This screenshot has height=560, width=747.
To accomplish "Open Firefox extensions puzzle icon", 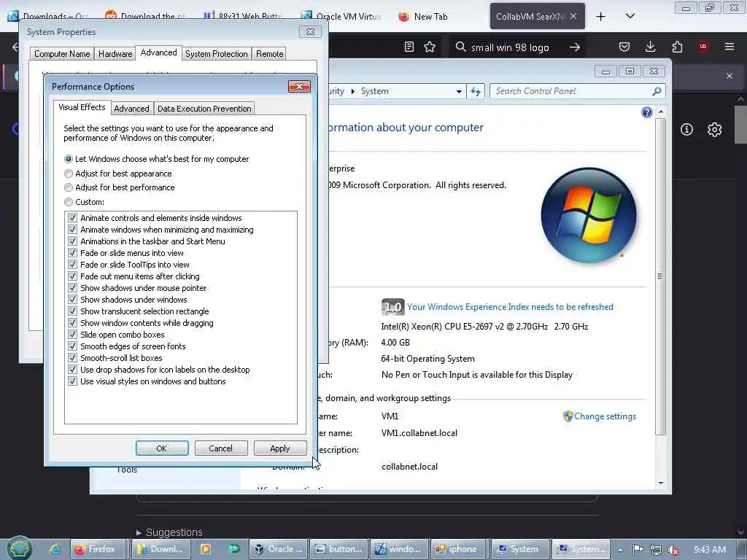I will [x=677, y=47].
